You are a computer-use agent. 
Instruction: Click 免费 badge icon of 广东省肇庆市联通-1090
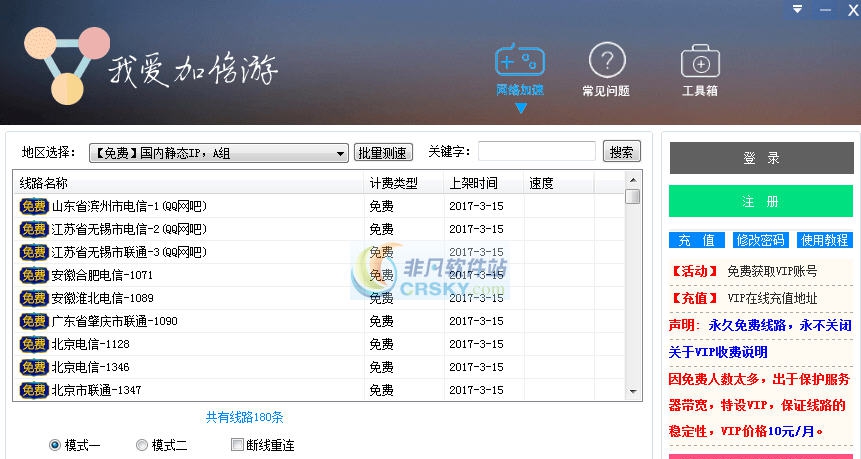34,321
